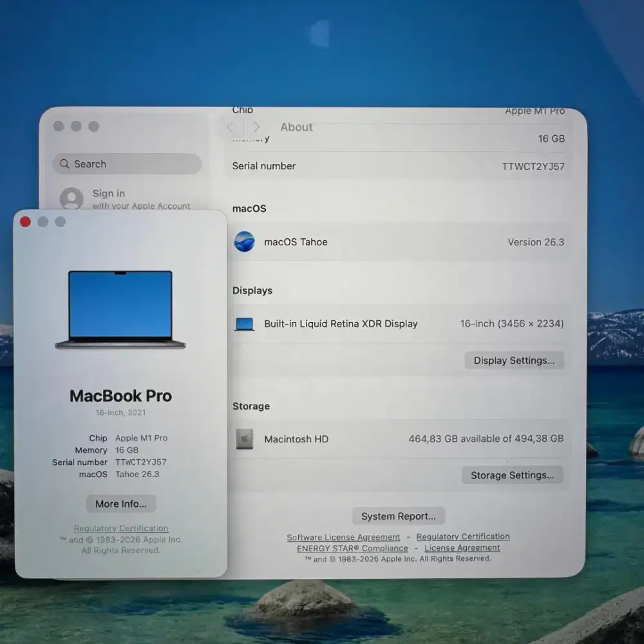Viewport: 644px width, 644px height.
Task: Open the License Agreement link
Action: coord(462,548)
